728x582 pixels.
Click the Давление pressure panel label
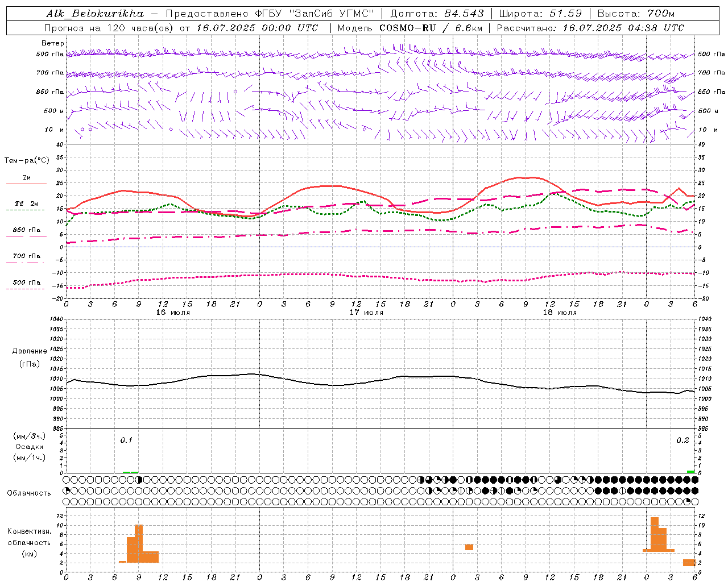(30, 351)
